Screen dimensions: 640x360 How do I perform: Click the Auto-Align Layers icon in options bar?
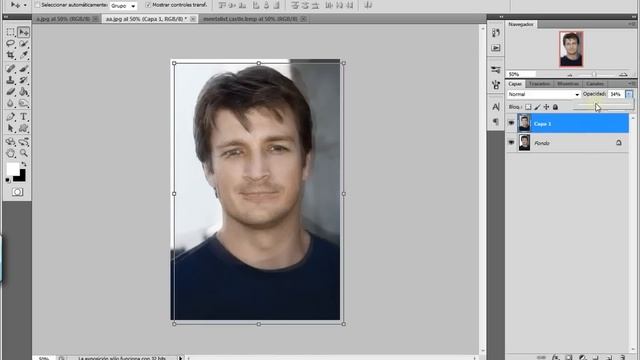tap(368, 5)
